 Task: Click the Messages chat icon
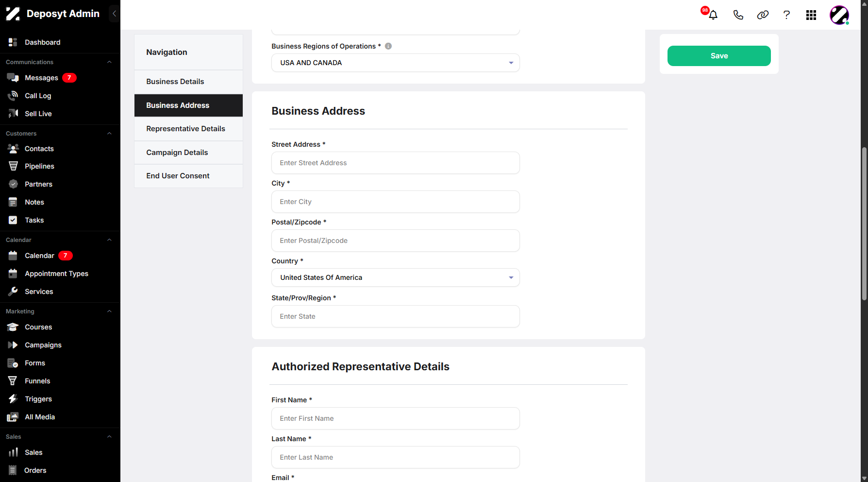tap(13, 78)
